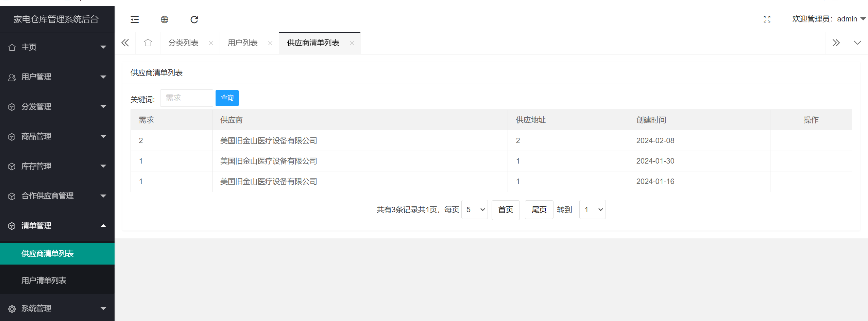Open the page size dropdown showing 5
Viewport: 868px width, 321px height.
pos(474,209)
